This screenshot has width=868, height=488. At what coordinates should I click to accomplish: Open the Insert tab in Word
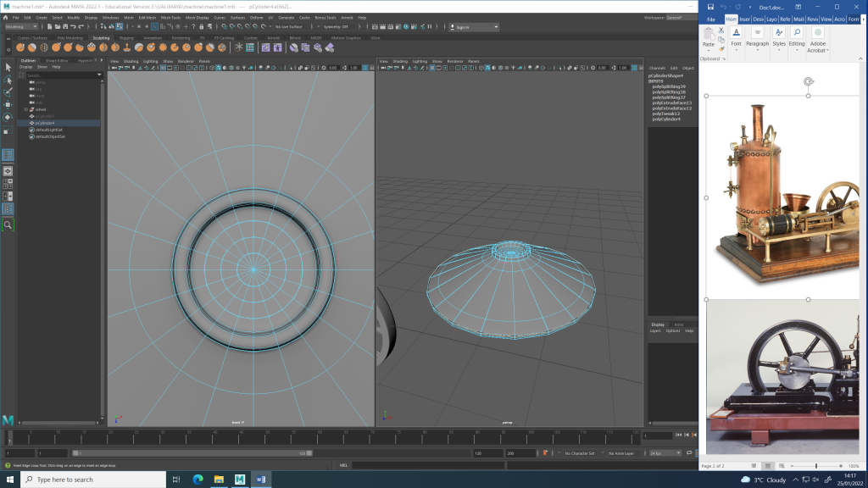(x=744, y=19)
